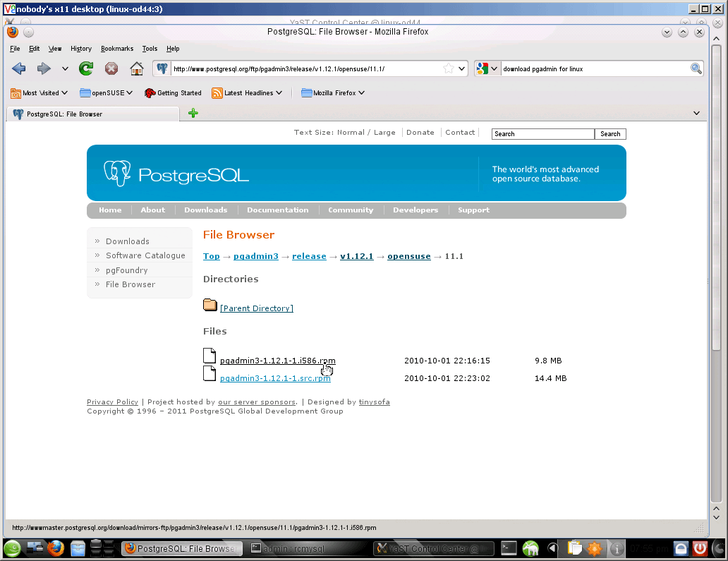Image resolution: width=728 pixels, height=561 pixels.
Task: Open the Donate link
Action: [x=420, y=133]
